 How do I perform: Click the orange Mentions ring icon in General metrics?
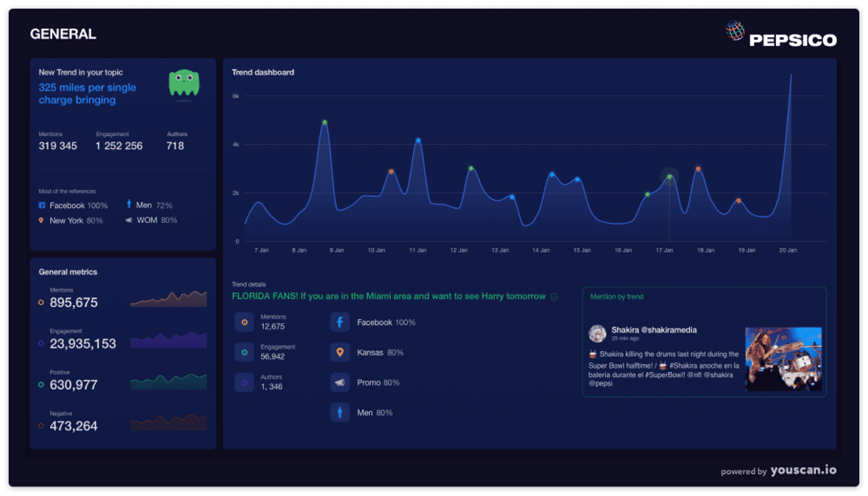coord(41,303)
